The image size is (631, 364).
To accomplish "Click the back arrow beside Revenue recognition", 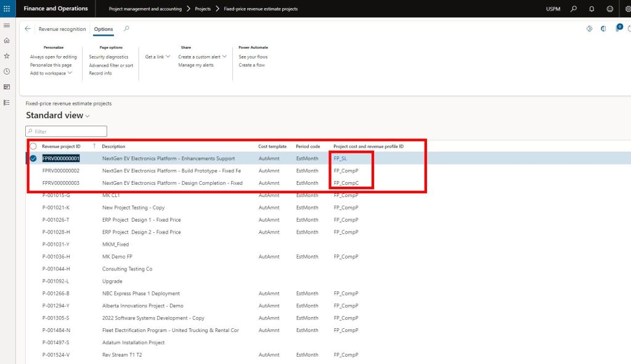I will point(28,29).
